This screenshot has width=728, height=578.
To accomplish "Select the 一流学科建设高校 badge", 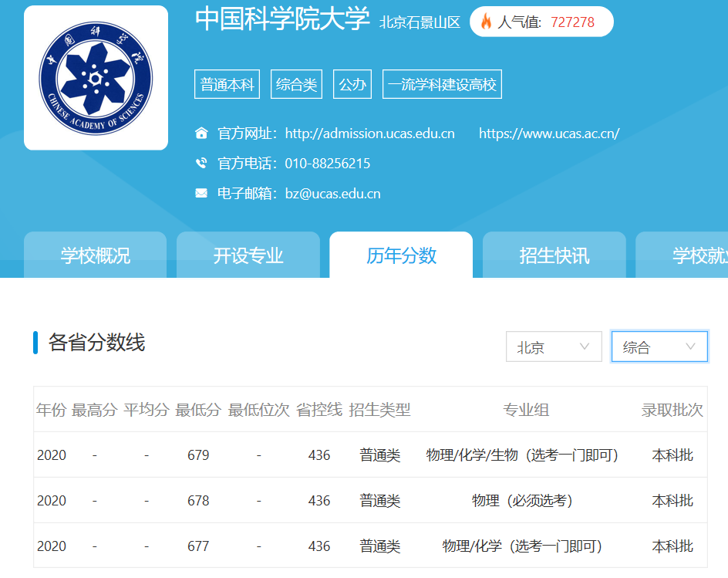I will pos(441,83).
